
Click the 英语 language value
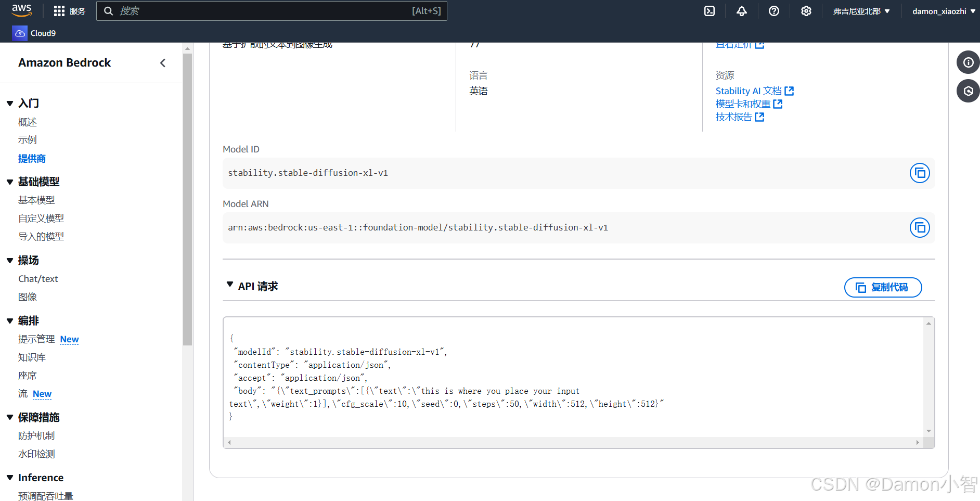pyautogui.click(x=479, y=91)
